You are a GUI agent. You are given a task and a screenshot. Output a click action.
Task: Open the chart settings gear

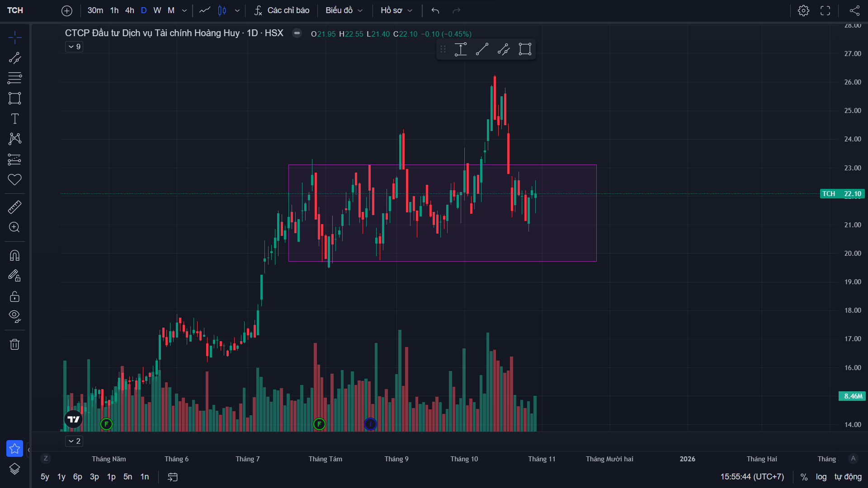803,10
